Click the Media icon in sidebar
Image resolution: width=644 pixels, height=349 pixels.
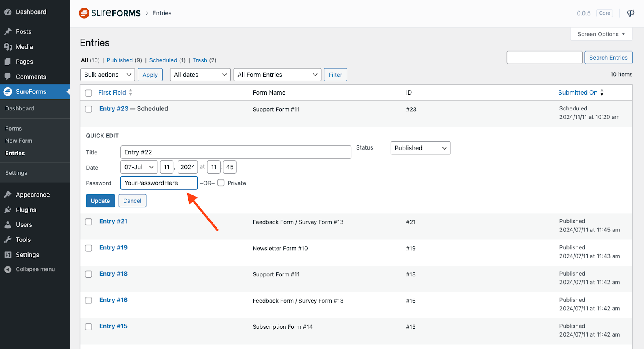[x=8, y=47]
